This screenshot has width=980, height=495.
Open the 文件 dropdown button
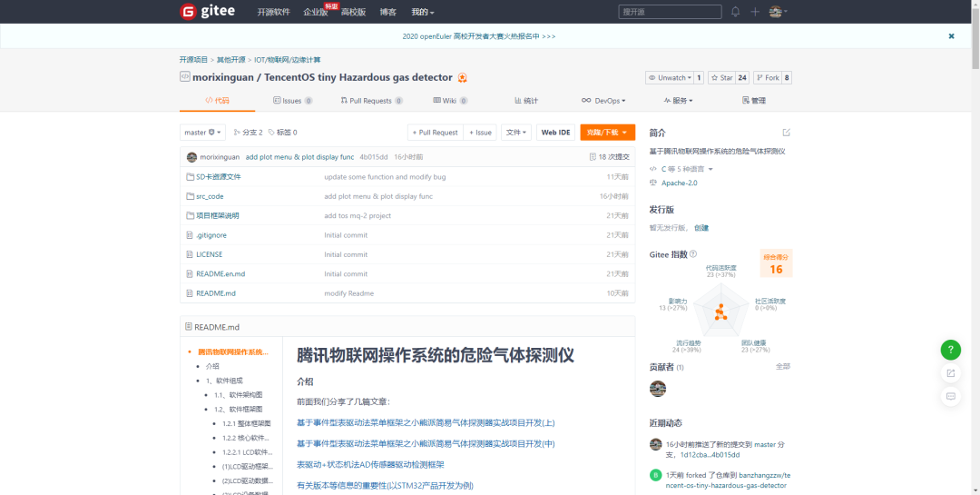[516, 133]
